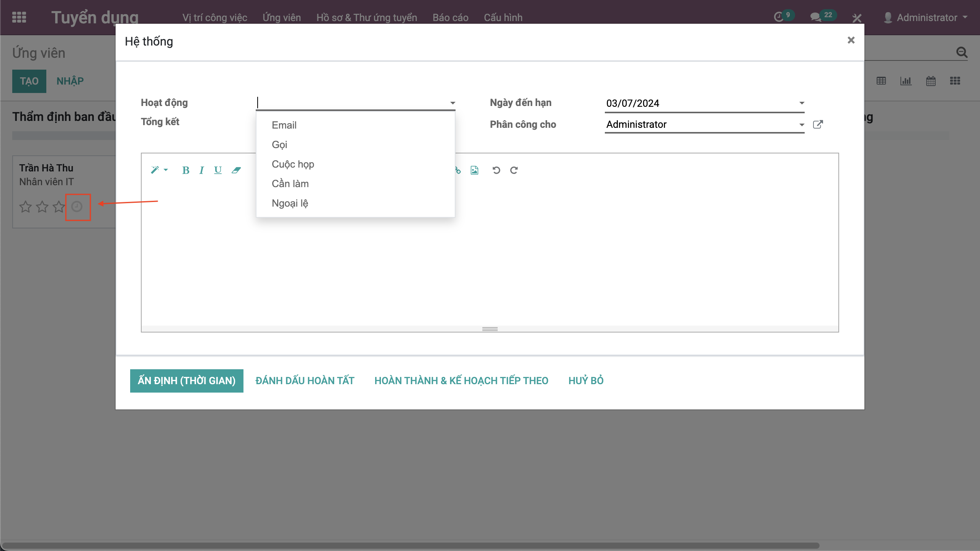Open the apps grid menu icon
This screenshot has height=551, width=980.
pos(19,17)
